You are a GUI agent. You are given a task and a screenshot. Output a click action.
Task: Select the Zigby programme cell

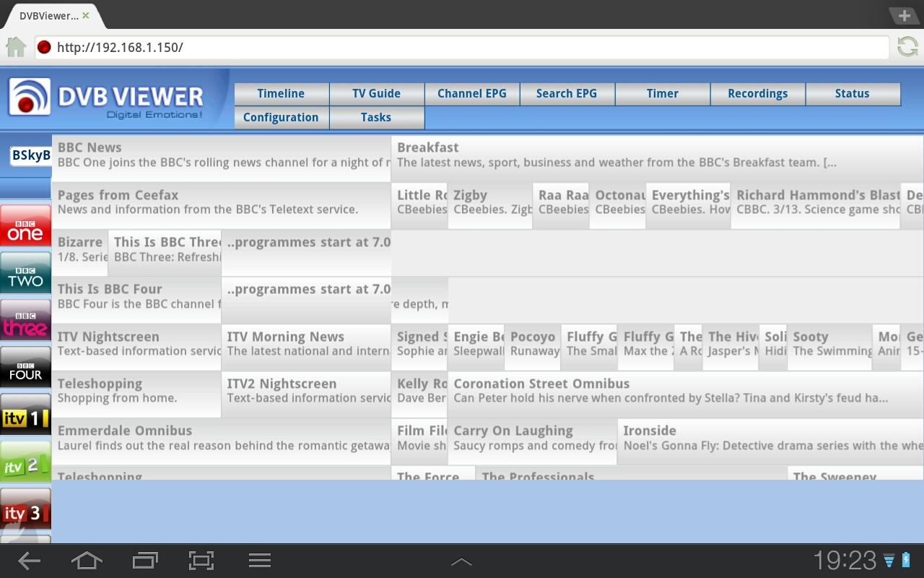[x=490, y=205]
